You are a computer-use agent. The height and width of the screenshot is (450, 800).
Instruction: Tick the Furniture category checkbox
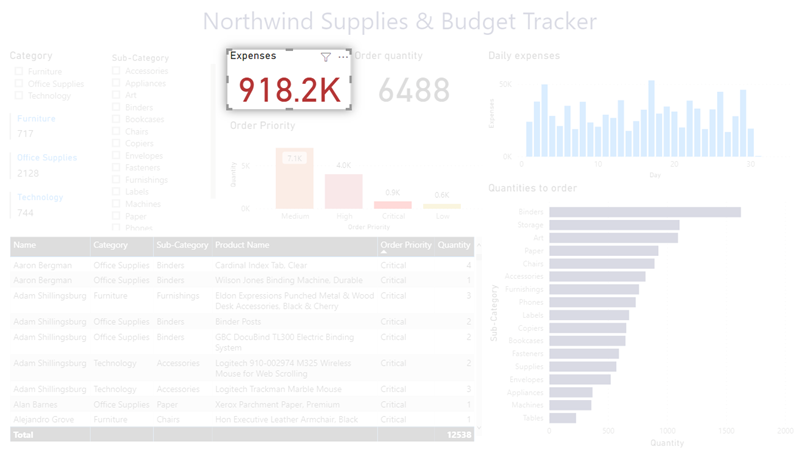point(19,72)
